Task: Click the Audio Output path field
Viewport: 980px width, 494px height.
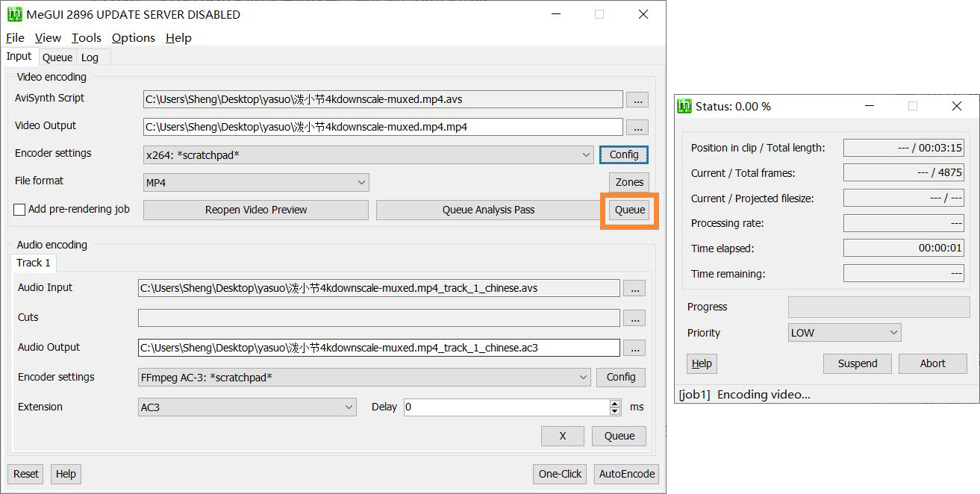Action: tap(379, 348)
